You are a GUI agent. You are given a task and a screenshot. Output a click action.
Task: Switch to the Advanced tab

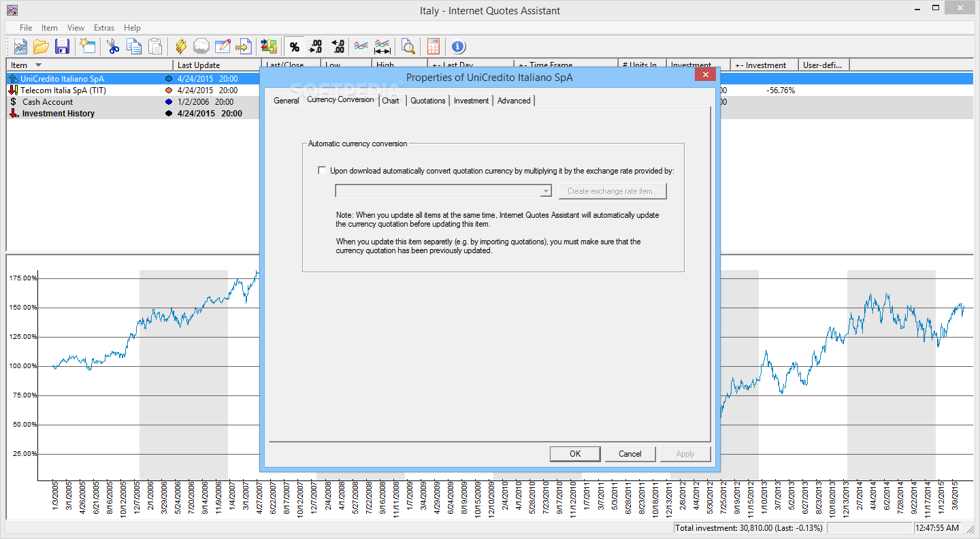[x=514, y=101]
